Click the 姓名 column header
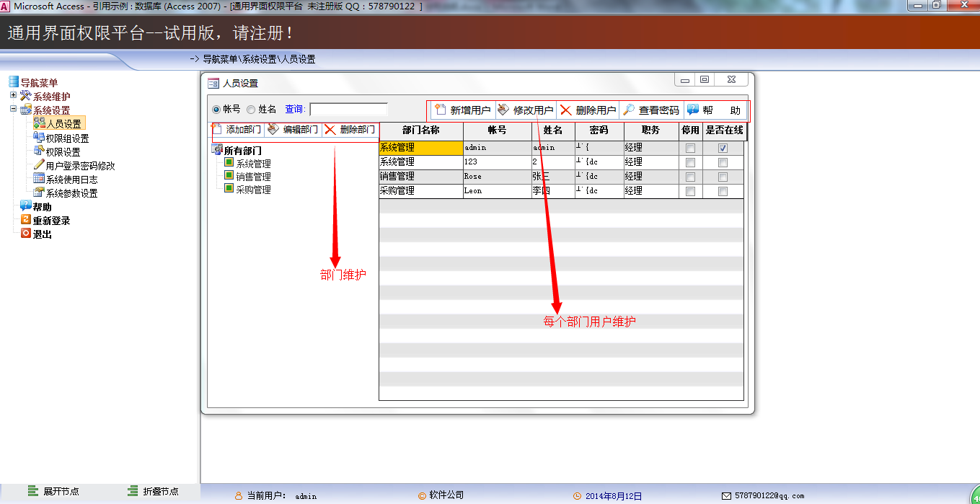Screen dimensions: 980x504 553,131
